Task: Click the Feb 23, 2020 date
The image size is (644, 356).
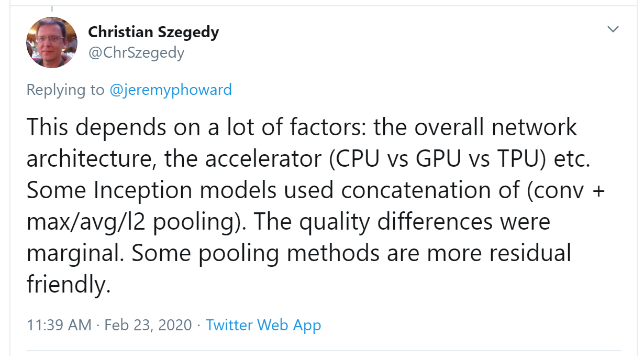Action: [x=148, y=325]
